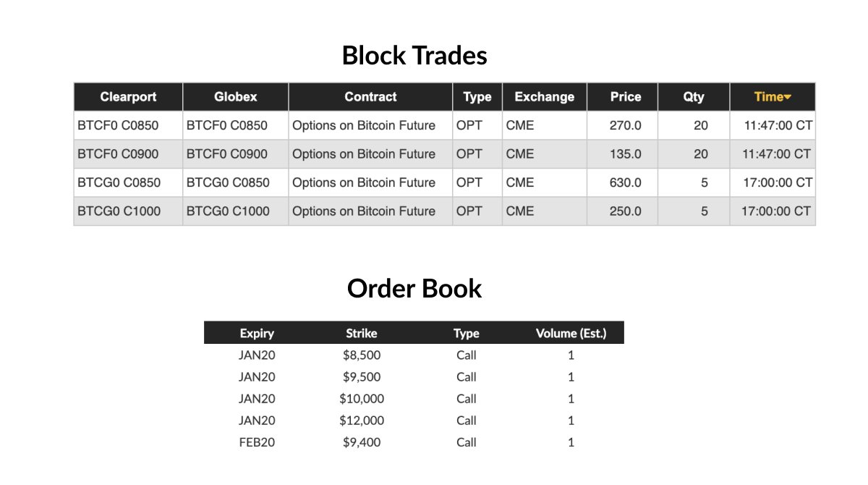Select the Volume (Est.) column header
This screenshot has width=868, height=485.
[571, 334]
